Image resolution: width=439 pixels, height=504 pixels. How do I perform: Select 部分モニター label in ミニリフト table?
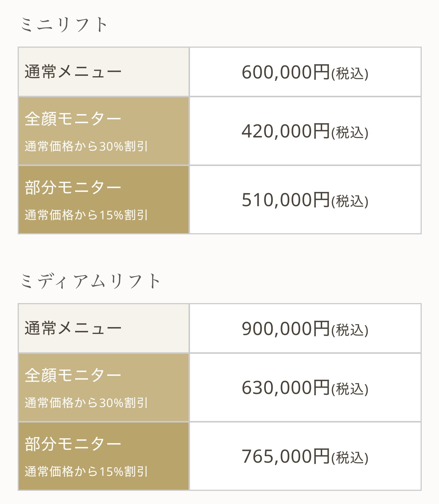73,187
